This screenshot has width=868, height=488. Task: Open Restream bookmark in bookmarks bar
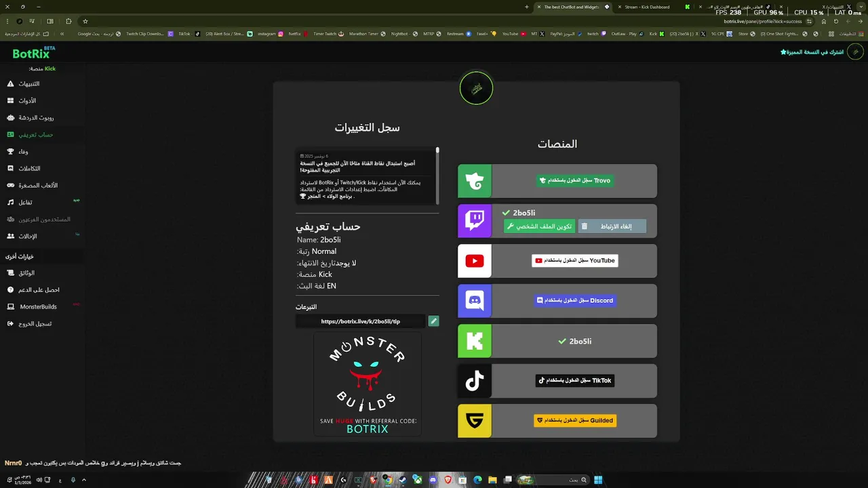click(458, 34)
